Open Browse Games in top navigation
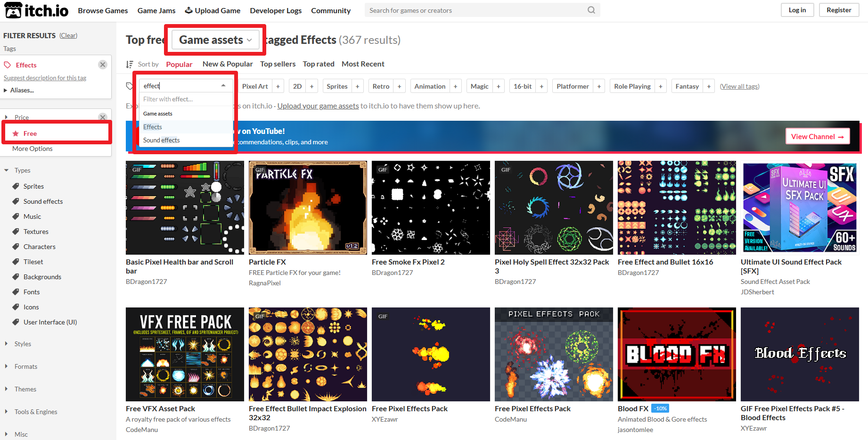The width and height of the screenshot is (868, 440). click(x=103, y=10)
